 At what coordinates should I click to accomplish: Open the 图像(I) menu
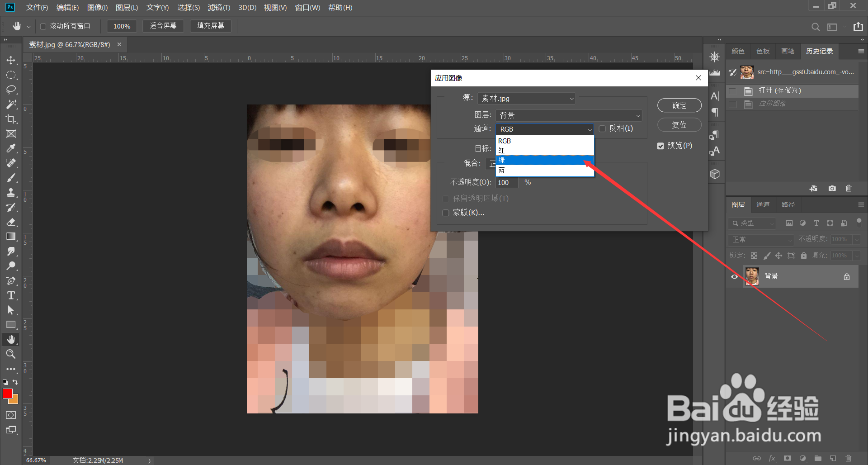(97, 8)
